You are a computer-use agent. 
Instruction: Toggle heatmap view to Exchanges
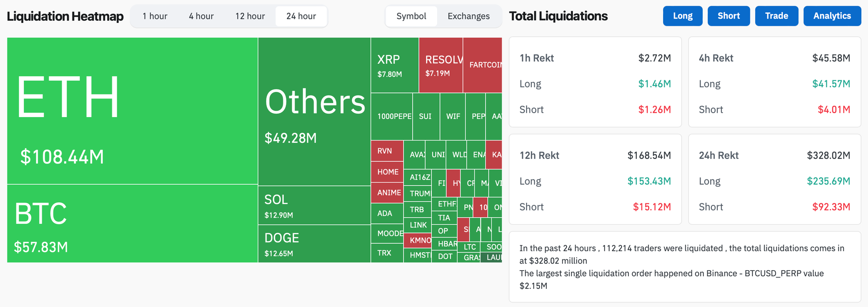point(469,16)
